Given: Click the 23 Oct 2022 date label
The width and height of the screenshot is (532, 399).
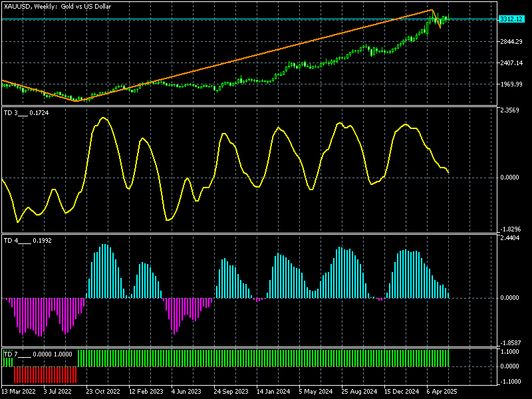Looking at the screenshot, I should pos(103,392).
